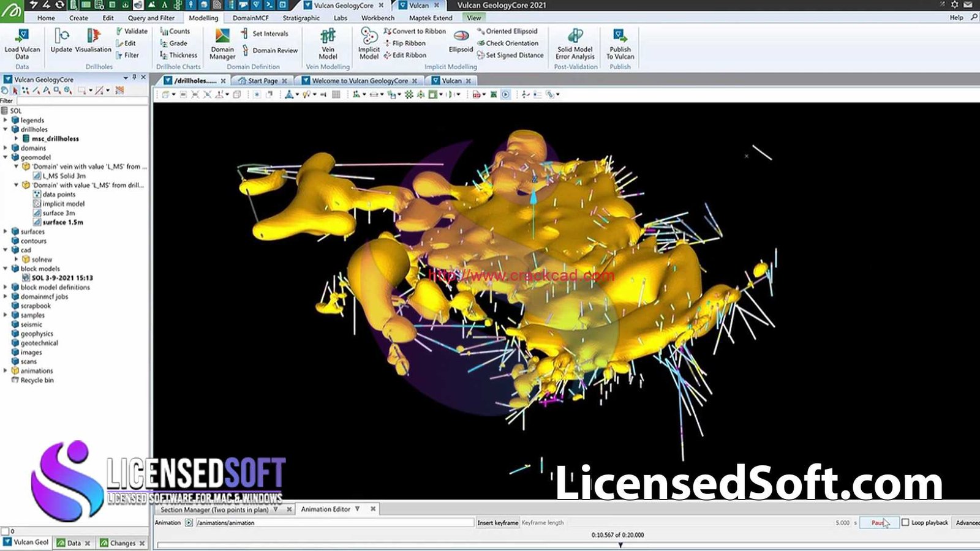This screenshot has width=980, height=551.
Task: Click Check Orientation
Action: [508, 43]
